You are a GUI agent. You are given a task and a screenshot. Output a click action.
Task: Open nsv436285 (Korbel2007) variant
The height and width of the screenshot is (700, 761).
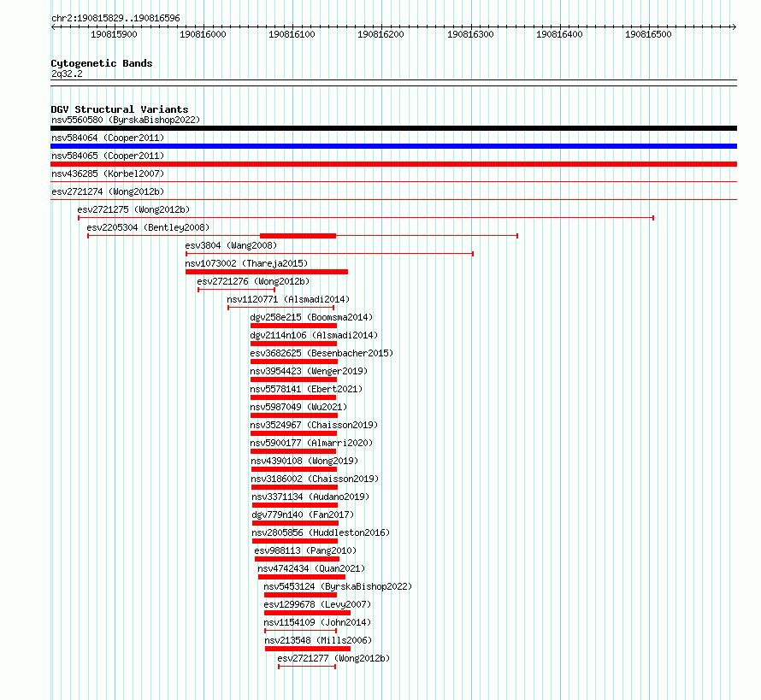pyautogui.click(x=108, y=174)
